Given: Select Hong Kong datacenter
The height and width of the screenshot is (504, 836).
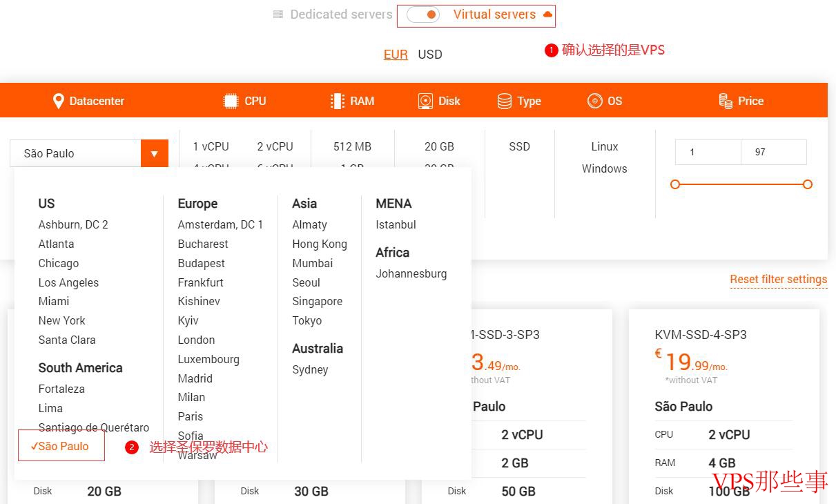Looking at the screenshot, I should tap(320, 244).
